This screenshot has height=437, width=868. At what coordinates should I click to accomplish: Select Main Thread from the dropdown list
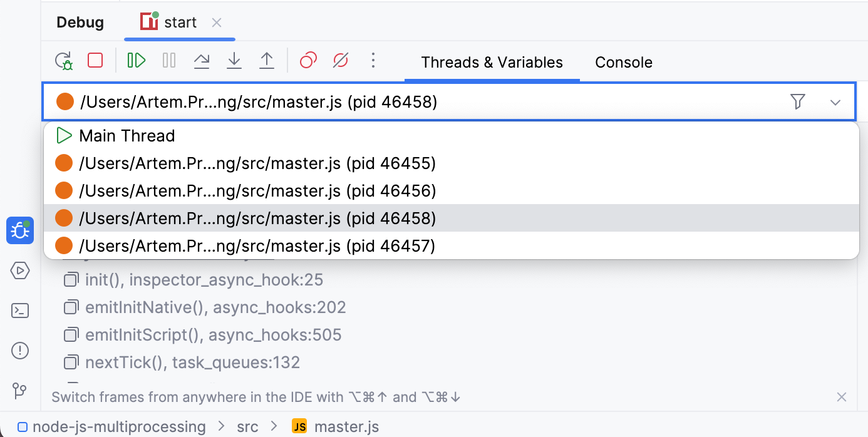127,135
